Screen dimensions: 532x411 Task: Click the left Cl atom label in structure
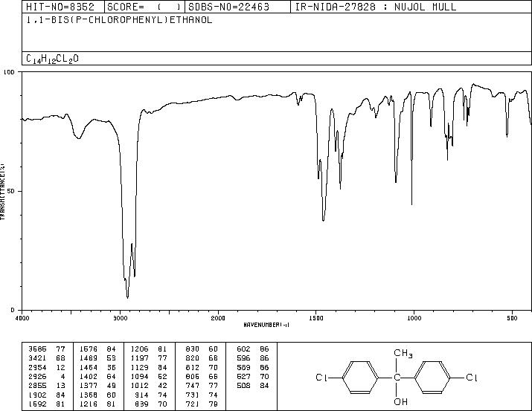[321, 378]
